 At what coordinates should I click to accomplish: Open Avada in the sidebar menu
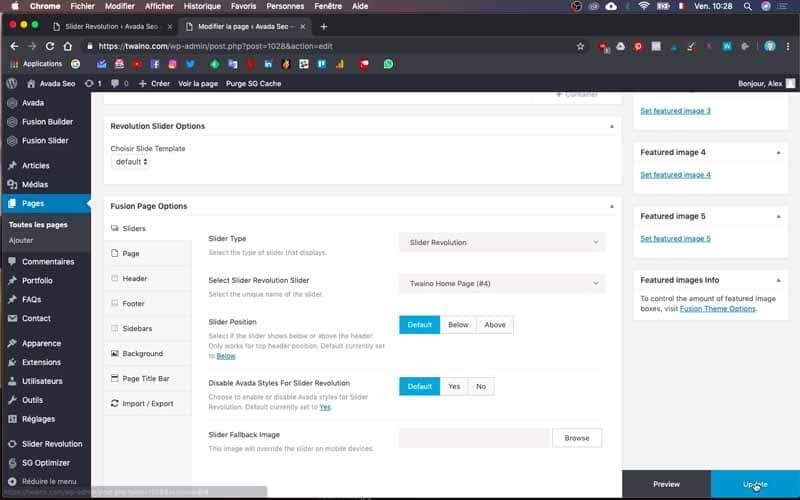[33, 103]
